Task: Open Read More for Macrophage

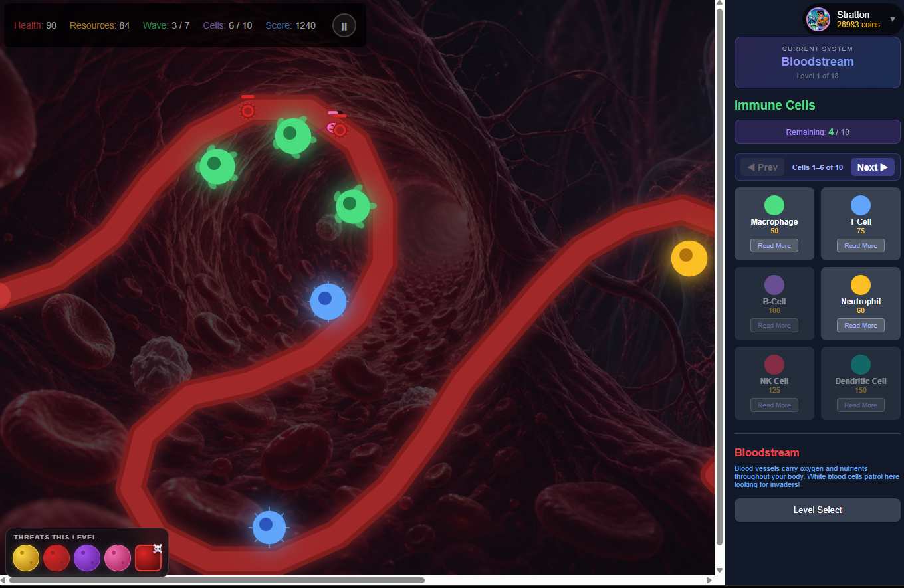Action: click(x=774, y=246)
